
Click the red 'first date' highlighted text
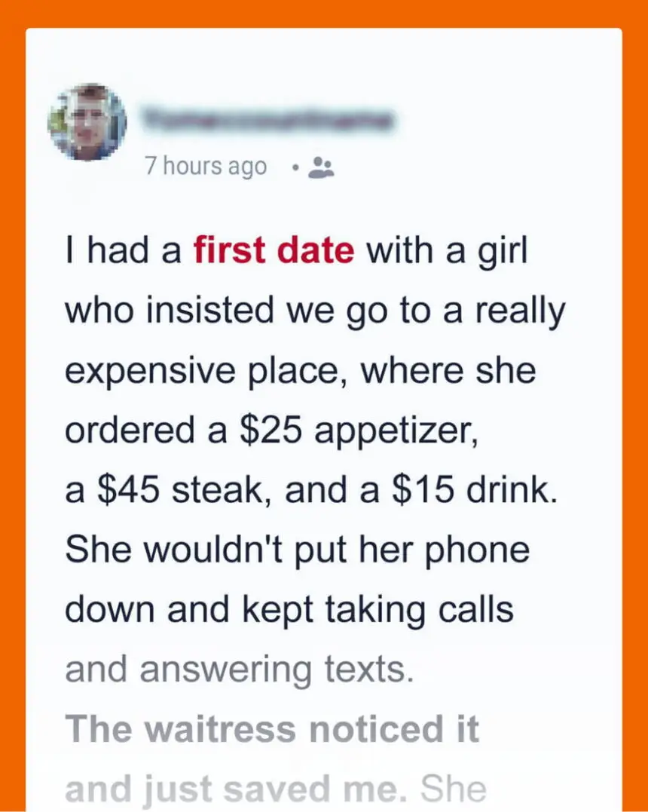click(274, 251)
